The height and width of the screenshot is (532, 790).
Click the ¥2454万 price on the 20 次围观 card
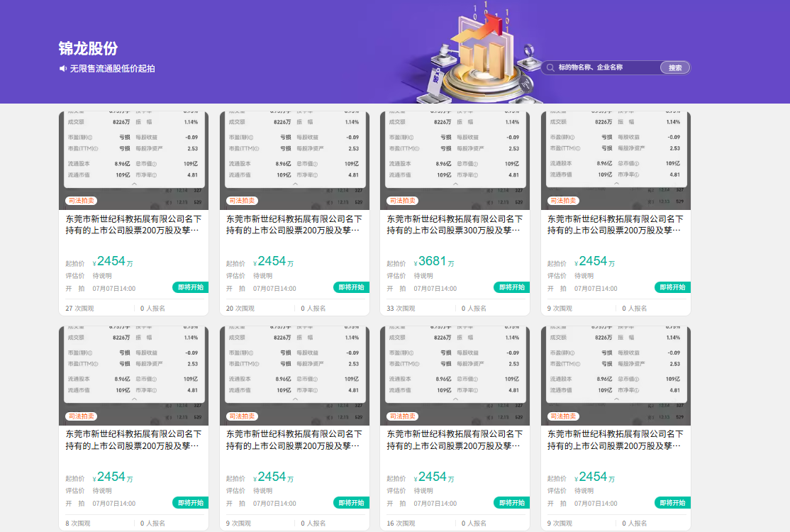pyautogui.click(x=273, y=262)
